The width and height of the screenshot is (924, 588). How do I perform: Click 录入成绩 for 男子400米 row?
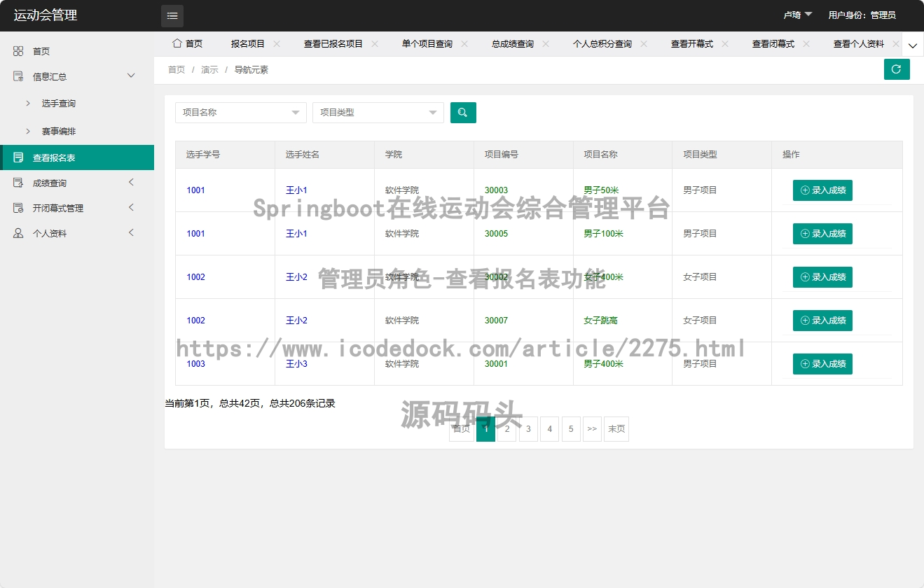click(822, 364)
